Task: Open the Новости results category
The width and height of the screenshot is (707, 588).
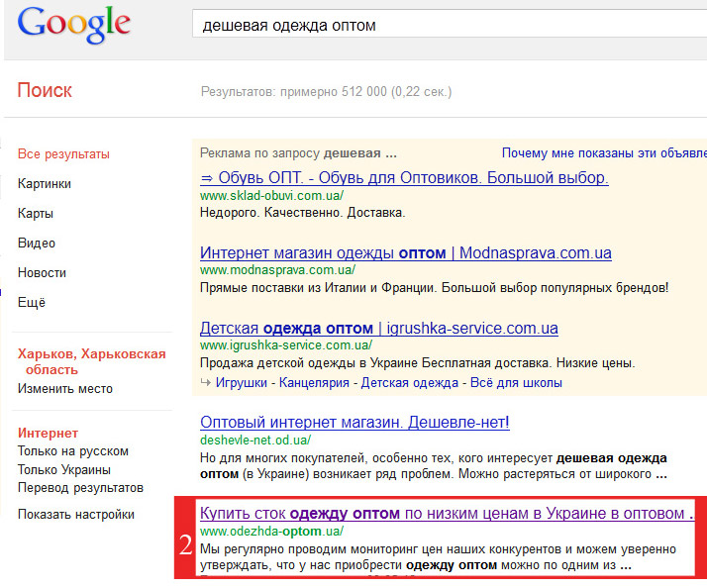Action: point(42,273)
